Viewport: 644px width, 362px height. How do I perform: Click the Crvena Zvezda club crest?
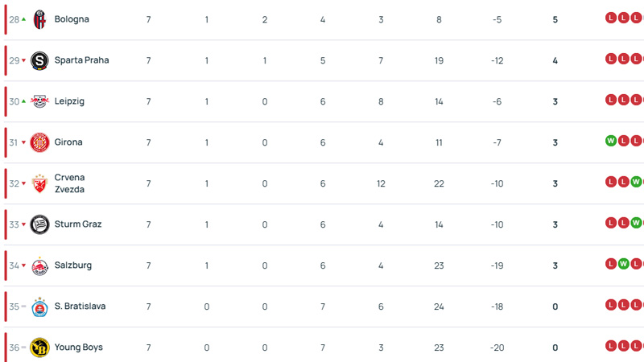(39, 183)
